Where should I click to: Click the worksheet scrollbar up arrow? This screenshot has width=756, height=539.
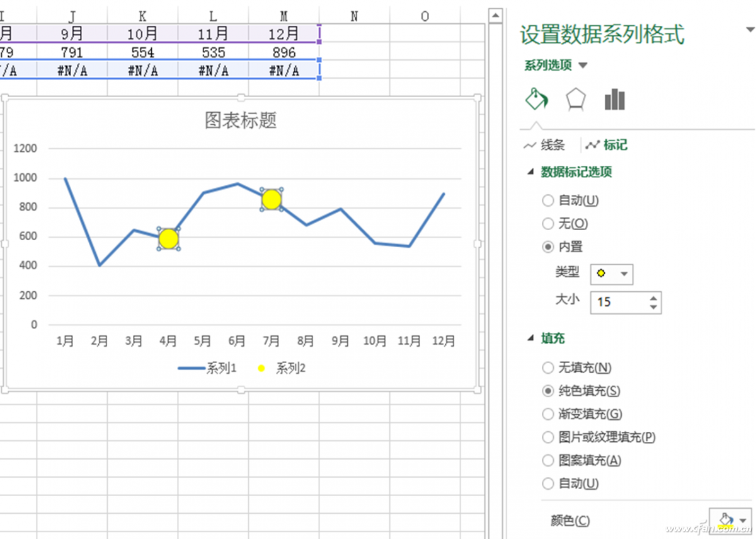click(x=496, y=15)
